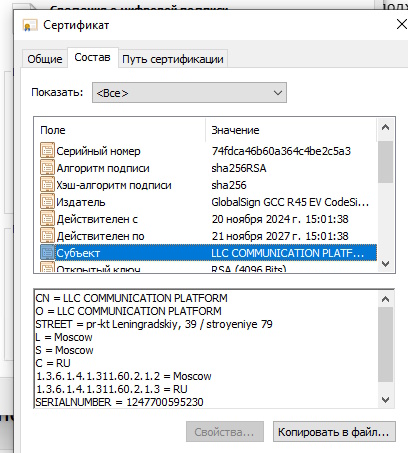Click the field icon beside Издатель
The image size is (408, 453).
47,202
